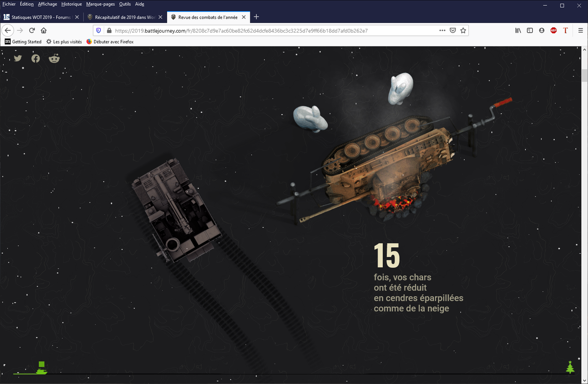Maximize the Firefox window

(562, 5)
